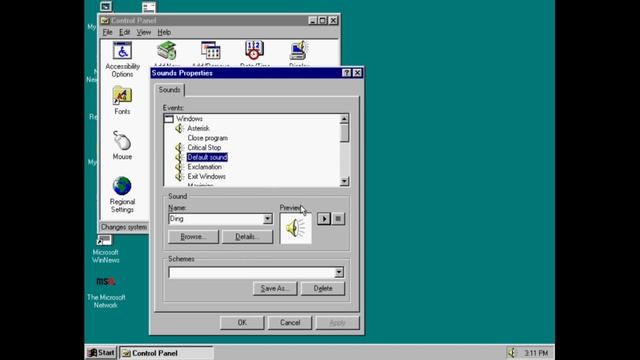Click the speaker icon beside Exclamation
Screen dimensions: 640x360
(179, 167)
